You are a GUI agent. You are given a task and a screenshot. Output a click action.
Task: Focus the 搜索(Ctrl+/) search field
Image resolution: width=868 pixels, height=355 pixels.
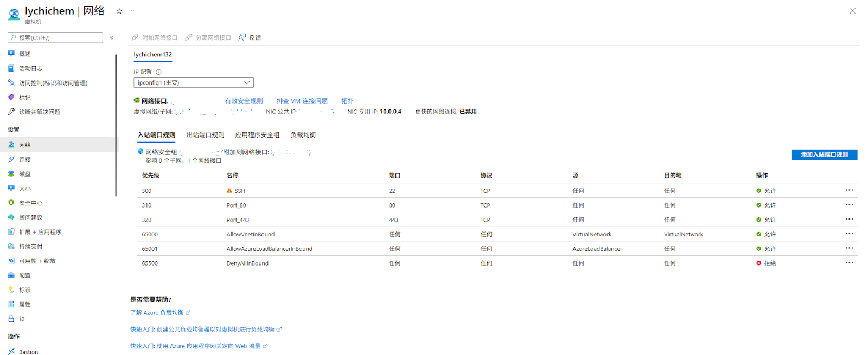click(x=55, y=37)
